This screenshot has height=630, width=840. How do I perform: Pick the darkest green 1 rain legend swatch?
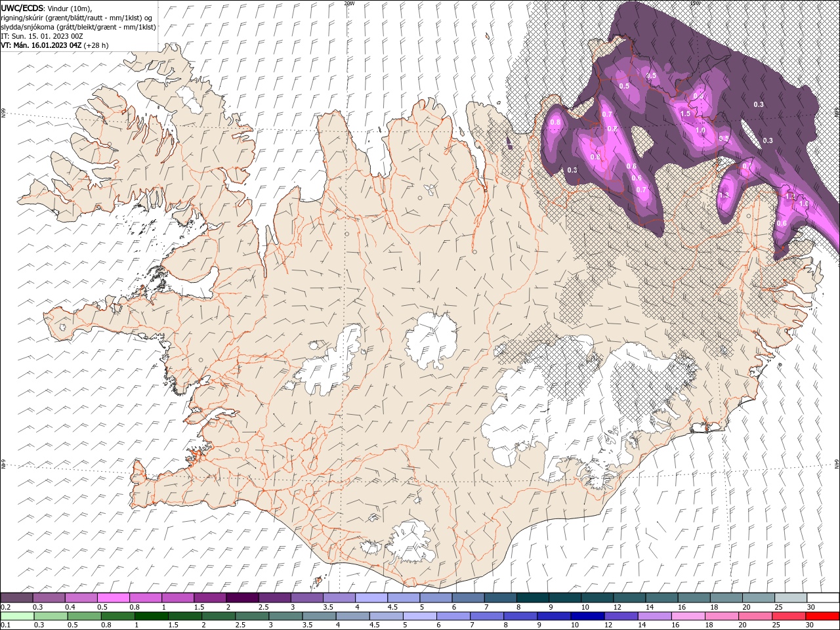click(151, 616)
